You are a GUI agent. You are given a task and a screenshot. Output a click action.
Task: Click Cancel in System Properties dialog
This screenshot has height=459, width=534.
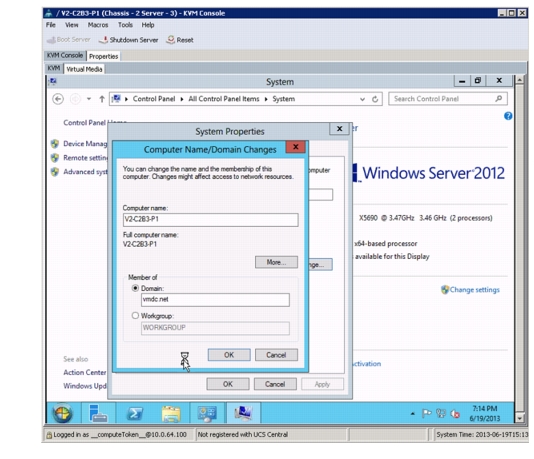pyautogui.click(x=275, y=384)
